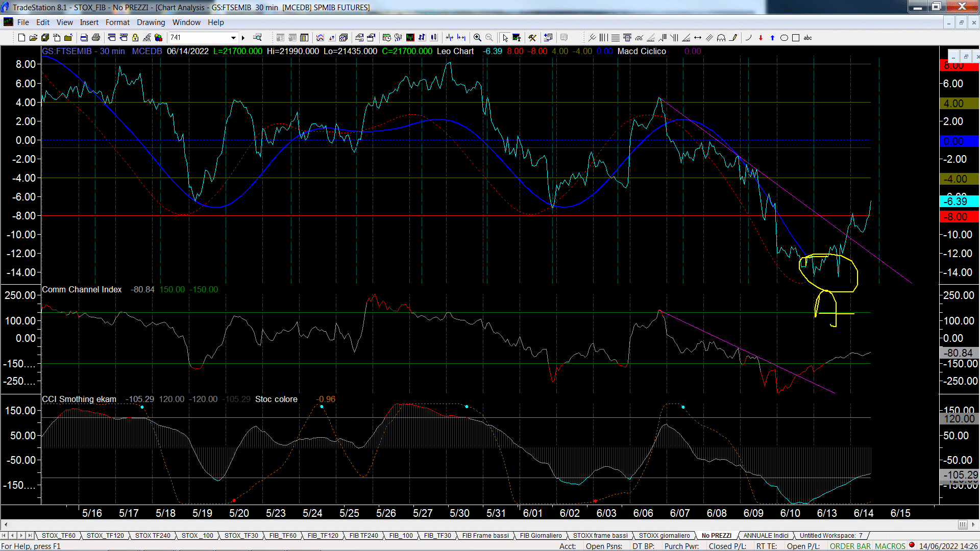Open the File menu
The height and width of the screenshot is (551, 980).
pos(23,22)
